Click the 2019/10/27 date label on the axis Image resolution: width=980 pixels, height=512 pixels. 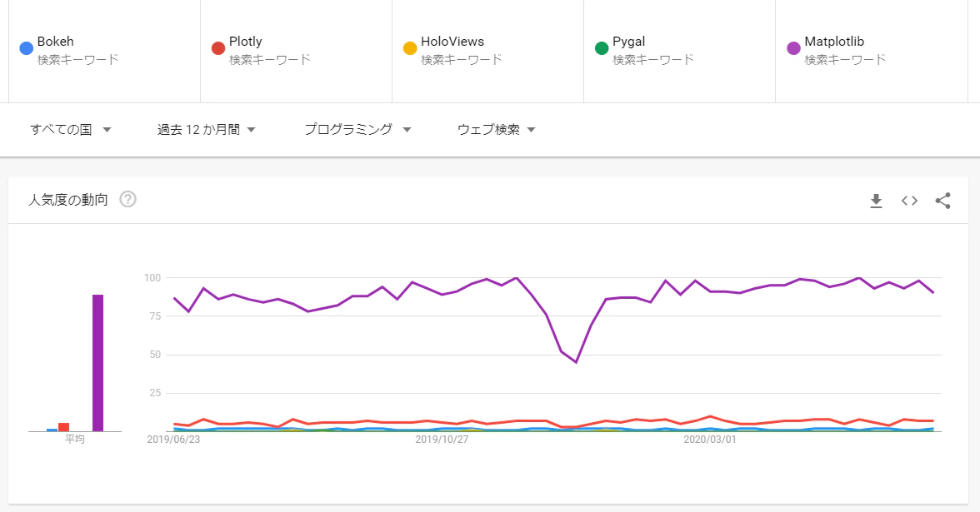tap(442, 439)
